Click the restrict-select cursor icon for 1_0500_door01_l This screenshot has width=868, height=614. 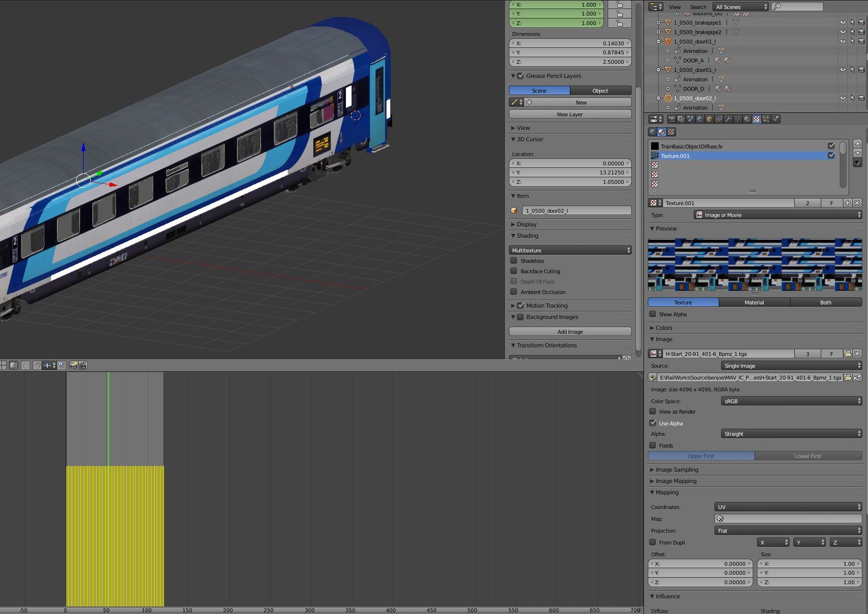(852, 41)
